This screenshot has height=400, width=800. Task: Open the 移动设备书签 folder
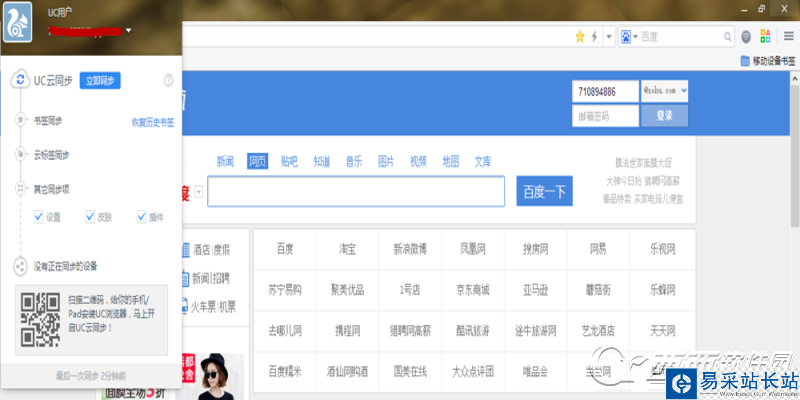coord(768,61)
